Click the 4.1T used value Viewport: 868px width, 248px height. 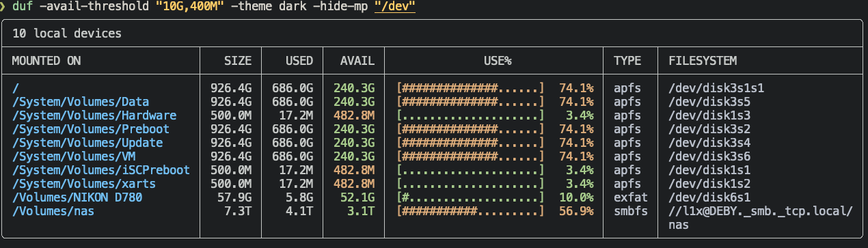click(299, 211)
